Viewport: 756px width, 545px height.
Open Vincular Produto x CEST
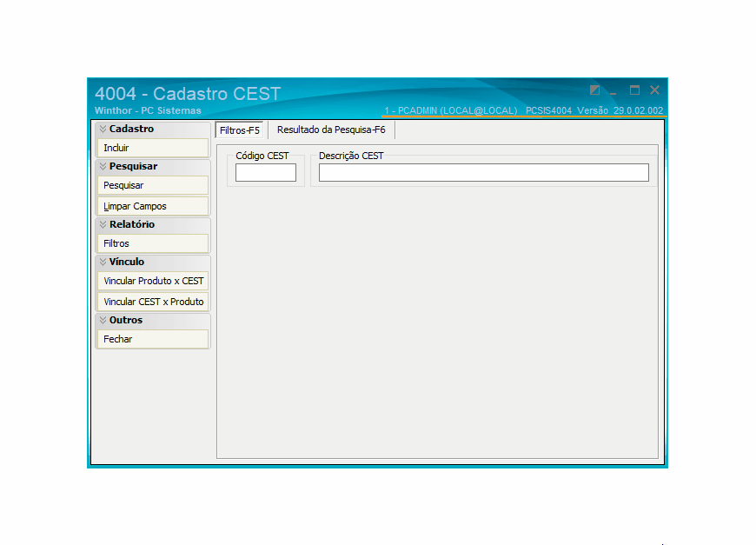coord(153,281)
